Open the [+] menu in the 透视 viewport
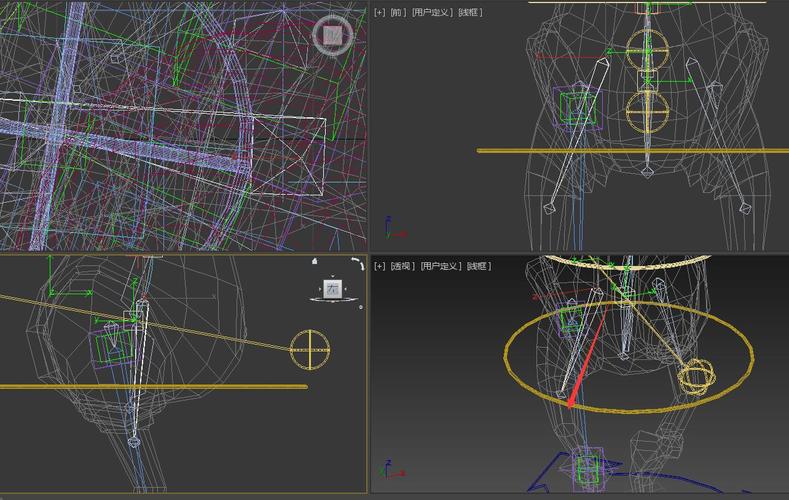The width and height of the screenshot is (789, 500). click(x=379, y=266)
